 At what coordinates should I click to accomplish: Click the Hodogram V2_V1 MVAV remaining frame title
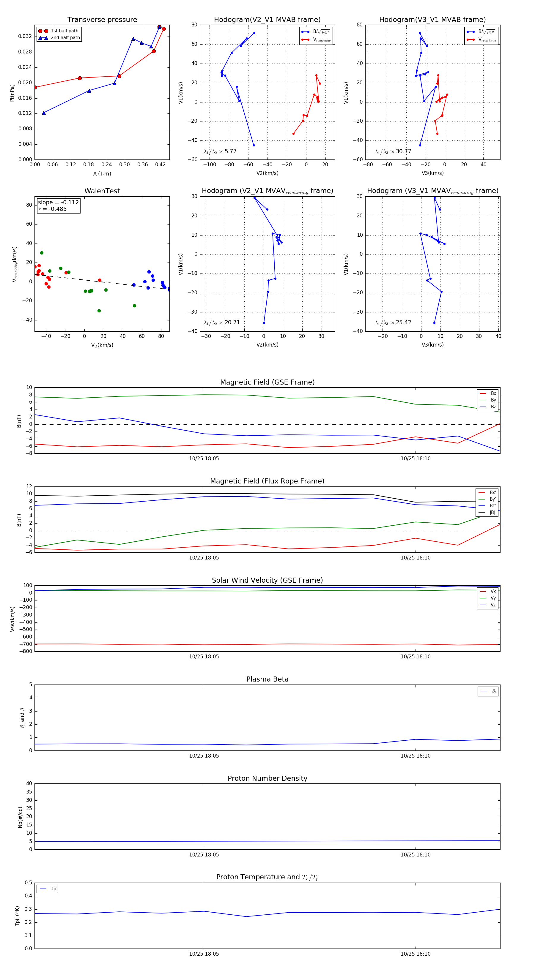point(267,191)
